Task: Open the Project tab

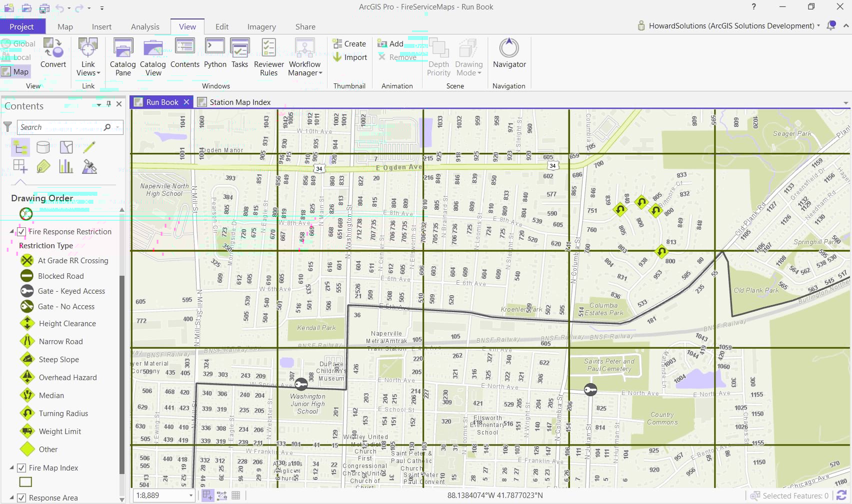Action: (21, 26)
